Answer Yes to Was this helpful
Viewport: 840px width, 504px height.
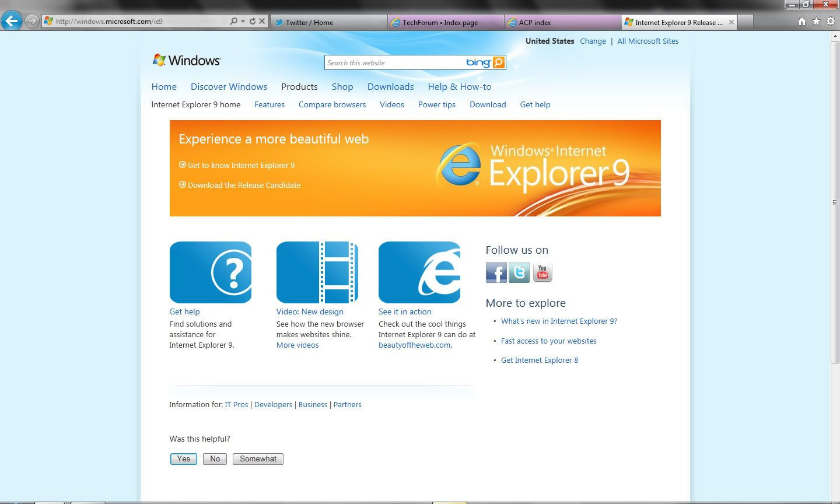(x=183, y=459)
